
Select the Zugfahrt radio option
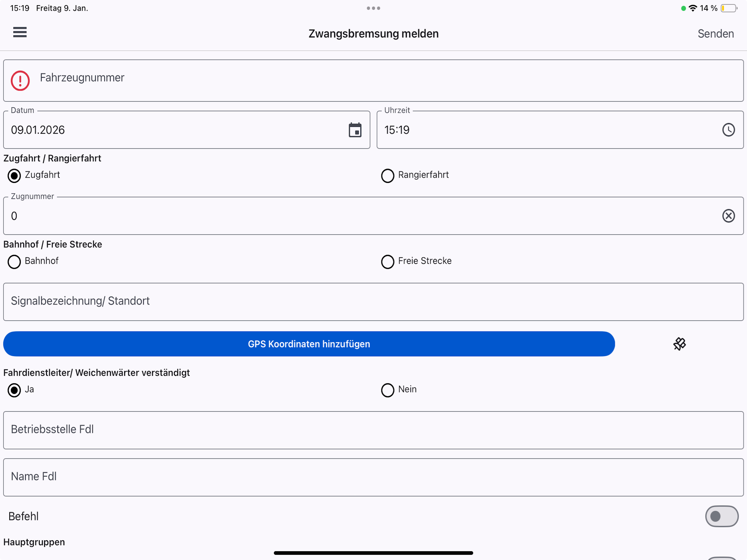pyautogui.click(x=14, y=176)
